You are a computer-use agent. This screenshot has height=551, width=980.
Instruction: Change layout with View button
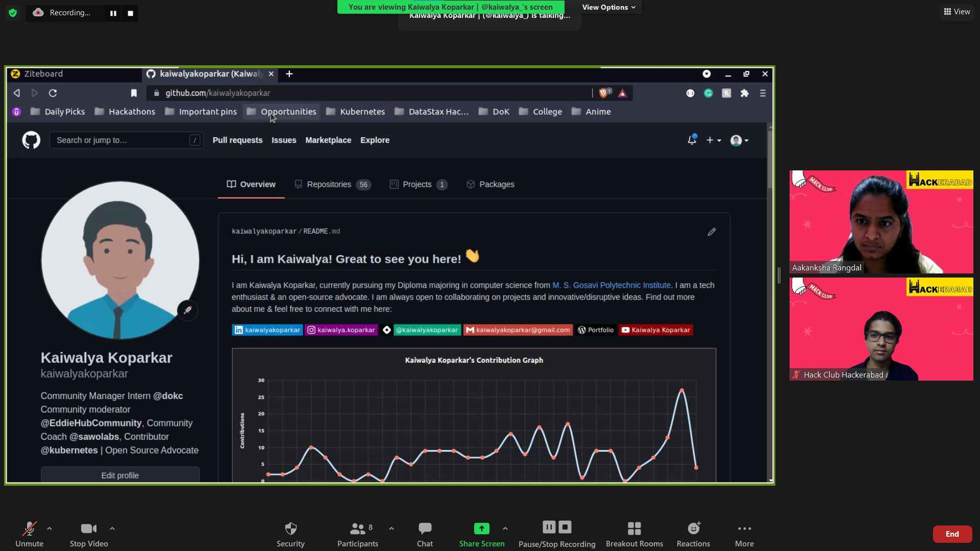click(x=957, y=12)
